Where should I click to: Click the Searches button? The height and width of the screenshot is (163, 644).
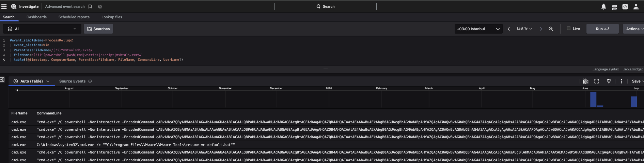(x=98, y=29)
